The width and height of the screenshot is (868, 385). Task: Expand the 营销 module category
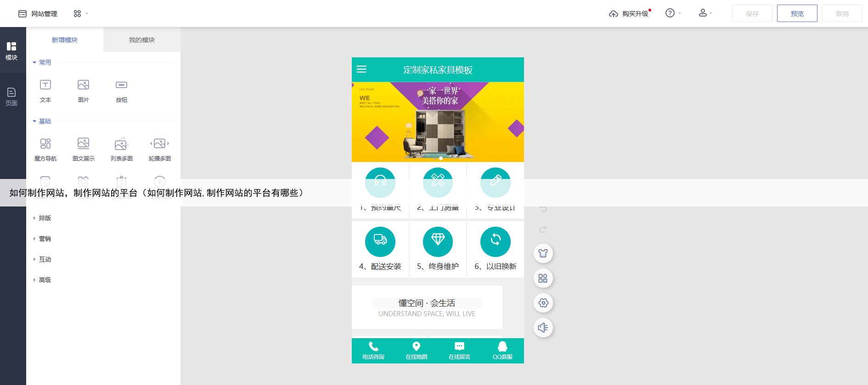point(45,239)
